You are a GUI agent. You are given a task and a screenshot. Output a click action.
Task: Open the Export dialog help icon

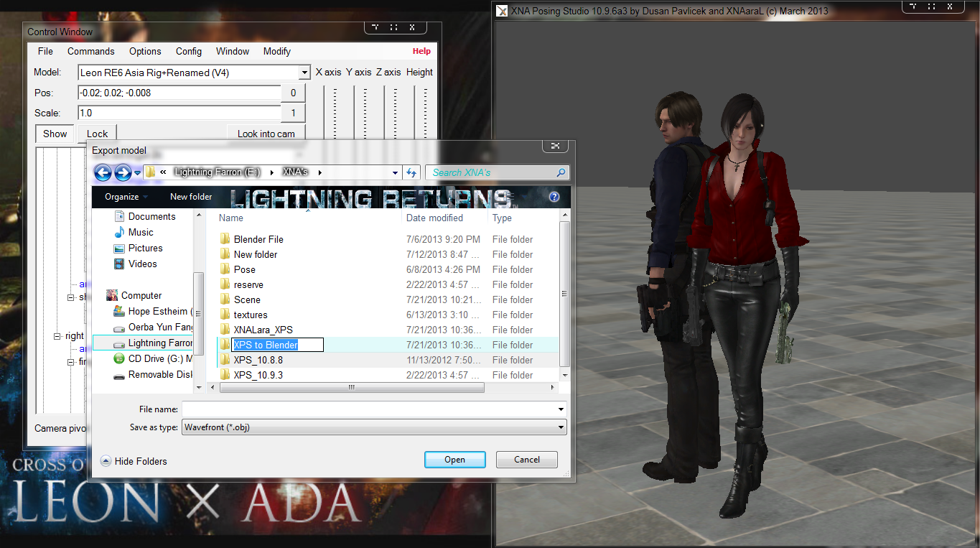pos(554,197)
